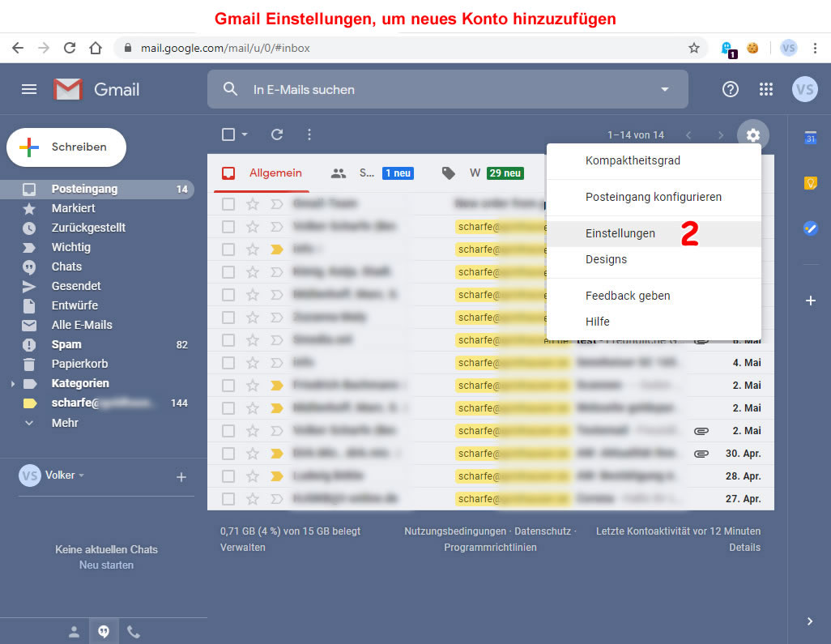Choose Posteingang konfigurieren in the menu
The width and height of the screenshot is (831, 644).
654,197
